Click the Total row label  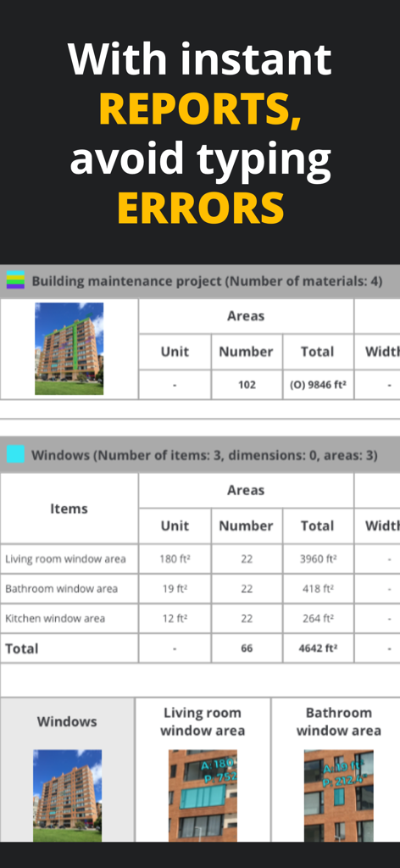[x=21, y=648]
